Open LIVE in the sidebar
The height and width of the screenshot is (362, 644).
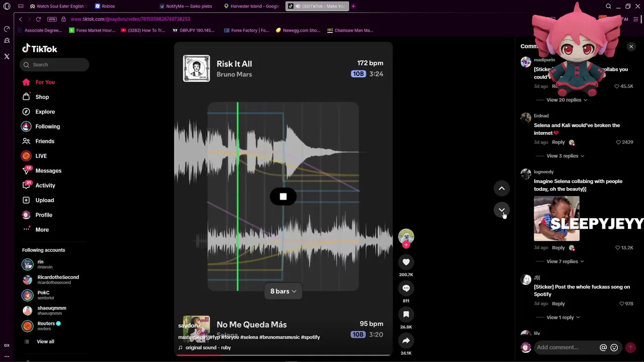click(41, 156)
